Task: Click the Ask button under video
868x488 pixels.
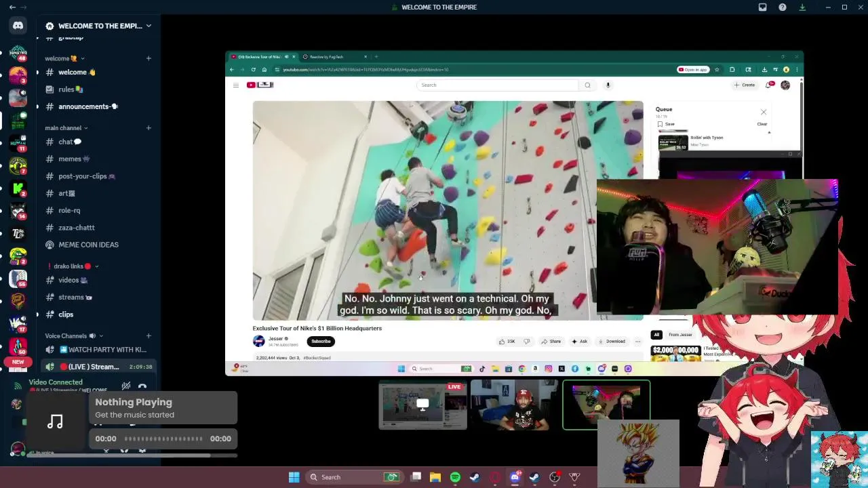Action: point(580,342)
